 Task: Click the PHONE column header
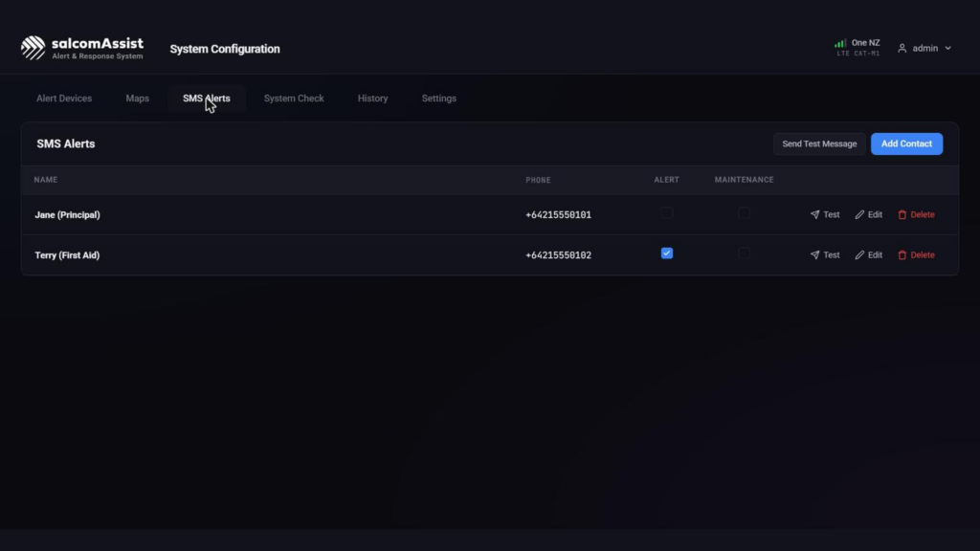pos(538,180)
